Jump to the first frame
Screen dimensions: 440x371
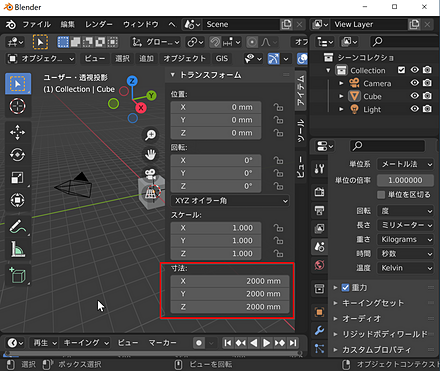pos(228,343)
